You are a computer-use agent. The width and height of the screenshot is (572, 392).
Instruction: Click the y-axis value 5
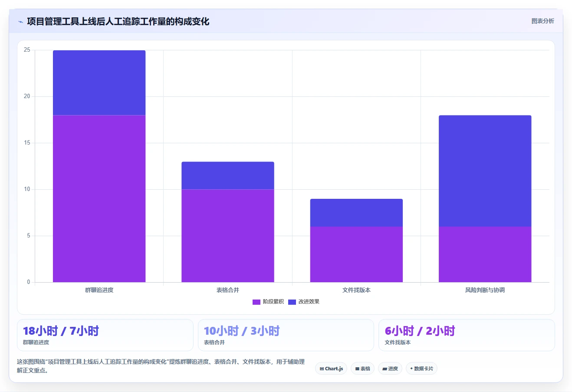click(29, 236)
